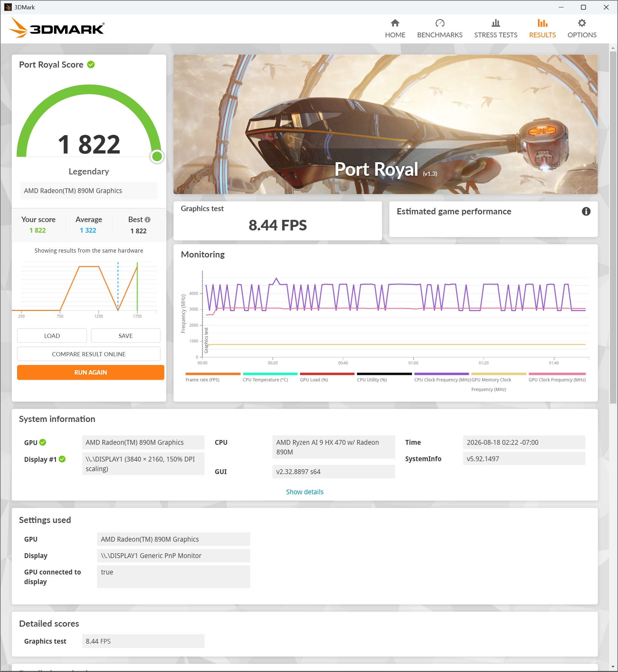
Task: Click the Estimated game performance heading
Action: click(x=454, y=211)
